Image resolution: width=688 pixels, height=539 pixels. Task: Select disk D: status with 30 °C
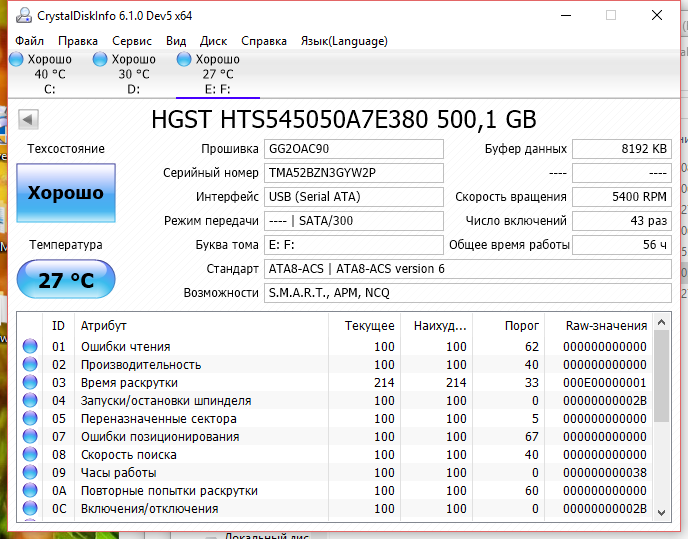(x=133, y=74)
